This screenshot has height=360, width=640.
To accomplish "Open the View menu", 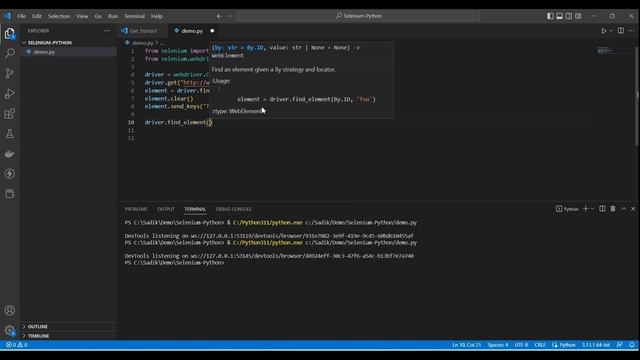I will coord(82,16).
